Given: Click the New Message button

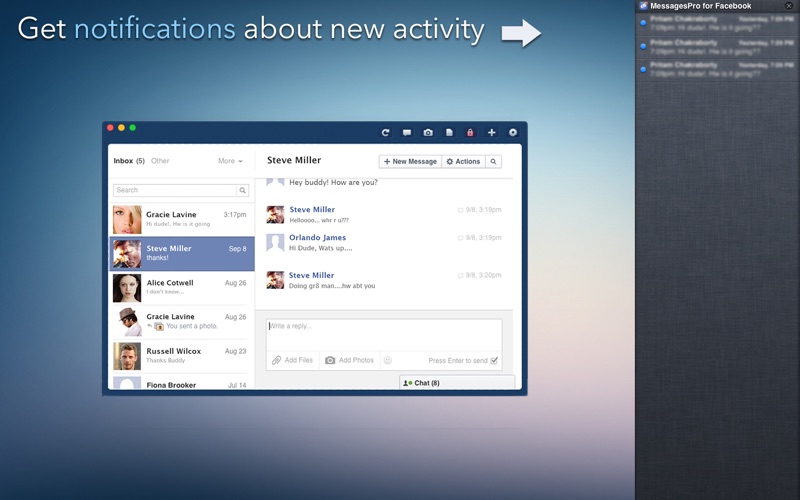Looking at the screenshot, I should pyautogui.click(x=410, y=161).
